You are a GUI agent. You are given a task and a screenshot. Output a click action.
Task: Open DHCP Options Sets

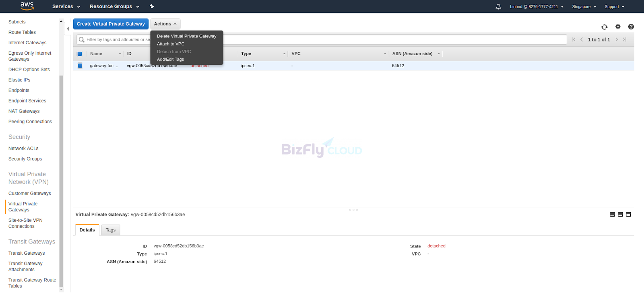click(x=29, y=70)
